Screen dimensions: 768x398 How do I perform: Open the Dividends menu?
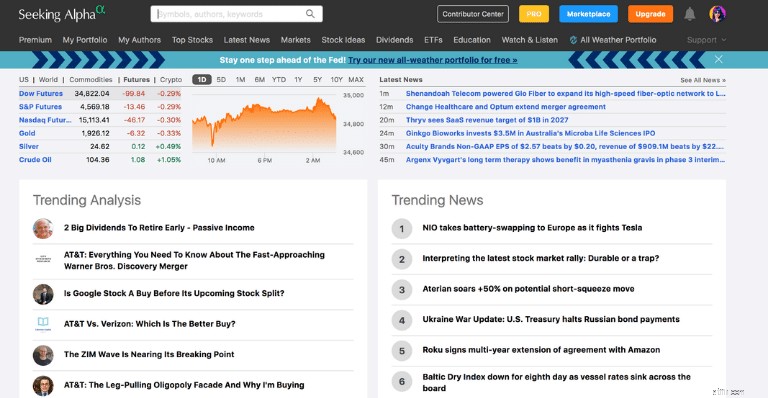click(x=394, y=40)
